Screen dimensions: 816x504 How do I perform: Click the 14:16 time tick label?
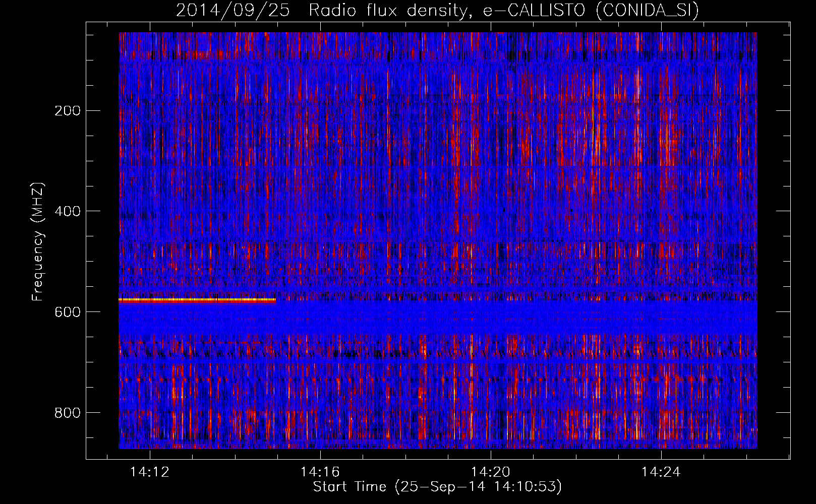320,472
